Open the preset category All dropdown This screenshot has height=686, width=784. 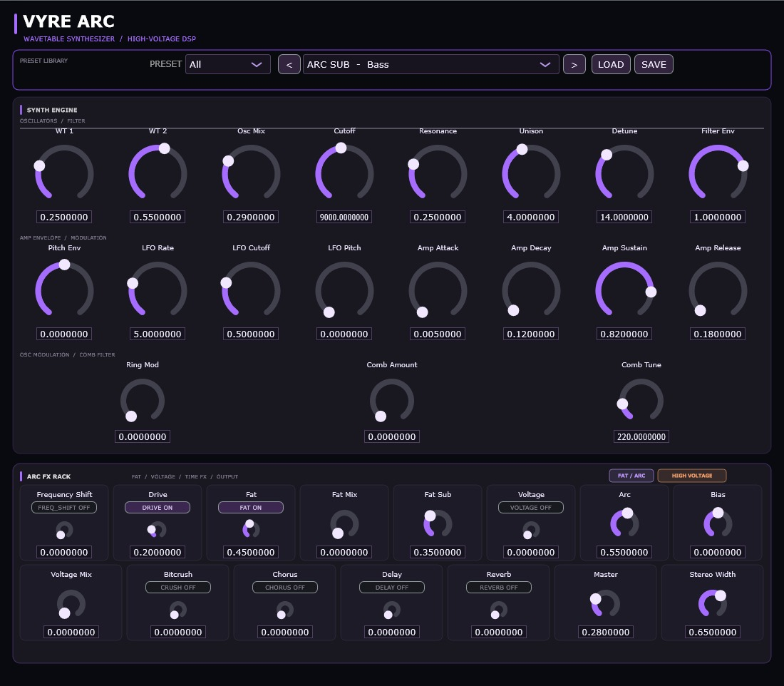point(228,65)
